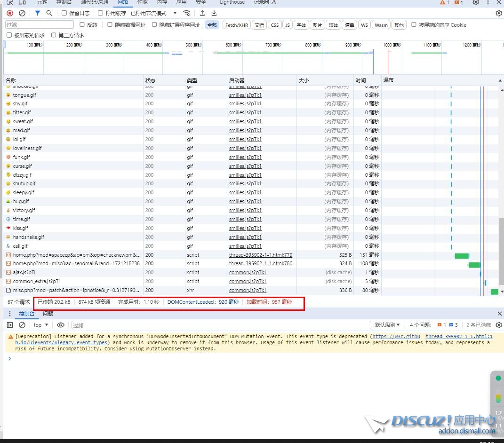Enable the 保留日志 checkbox
Viewport: 504px width, 443px height.
pyautogui.click(x=64, y=13)
